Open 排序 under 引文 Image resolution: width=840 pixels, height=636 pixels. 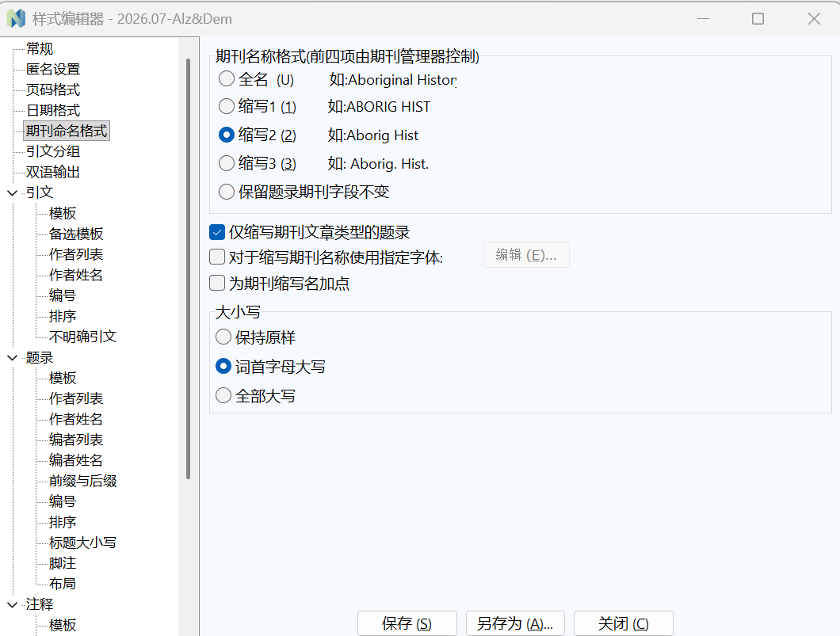(x=63, y=316)
